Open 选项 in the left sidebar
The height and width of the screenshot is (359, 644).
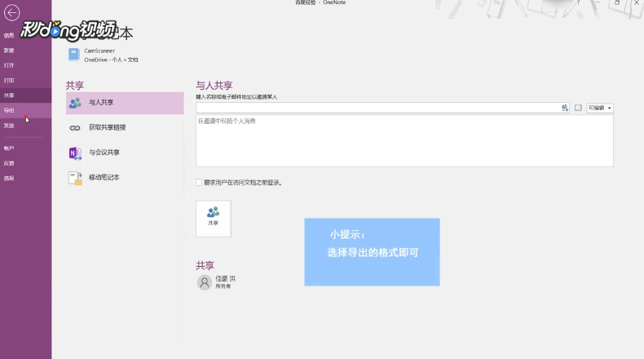pos(9,178)
